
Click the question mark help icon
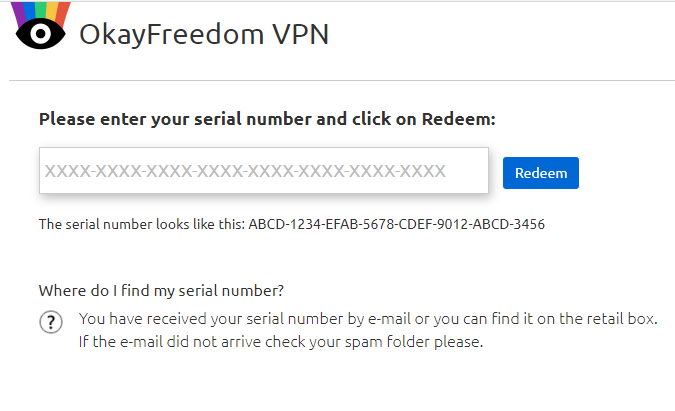(x=50, y=323)
